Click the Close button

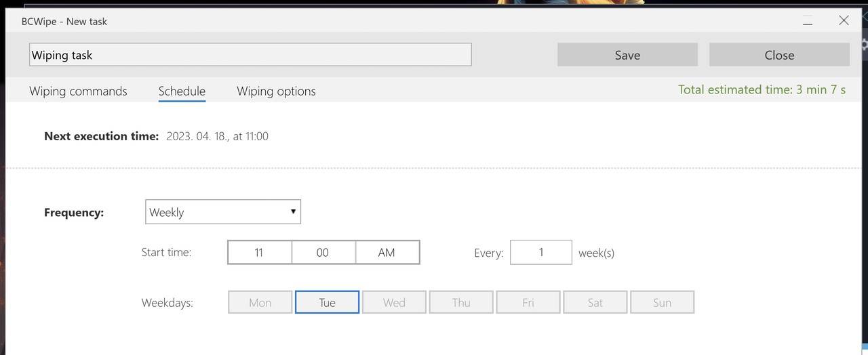tap(779, 55)
